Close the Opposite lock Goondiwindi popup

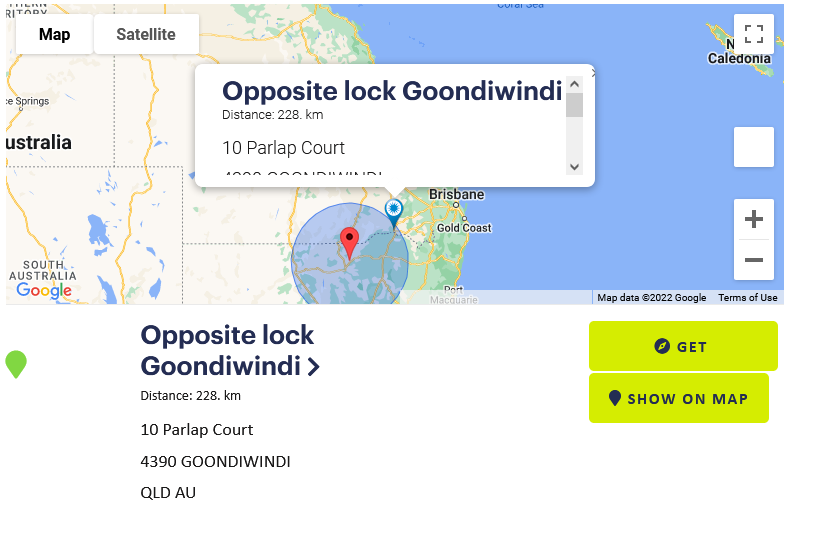(x=593, y=72)
